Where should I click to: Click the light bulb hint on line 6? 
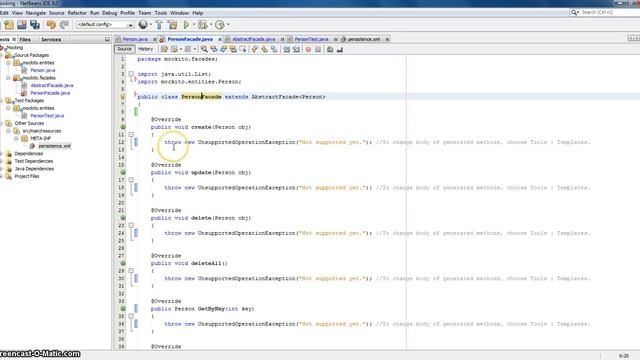123,97
